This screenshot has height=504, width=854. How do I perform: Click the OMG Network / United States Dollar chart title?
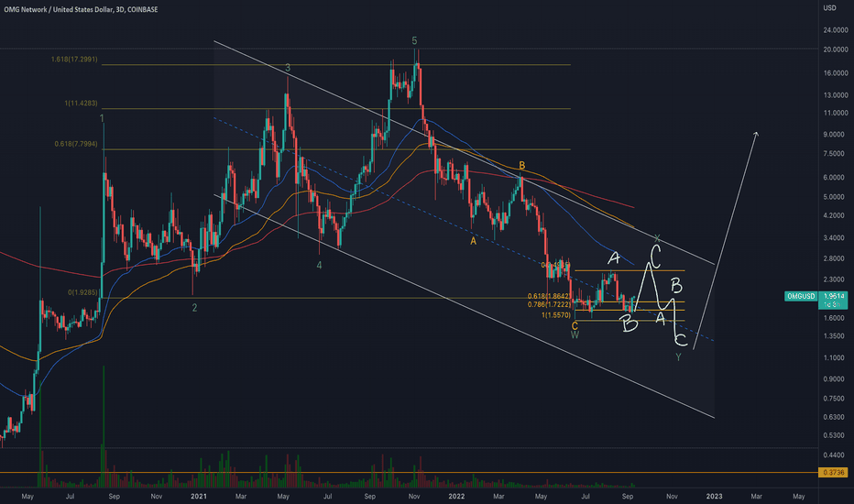pos(81,9)
